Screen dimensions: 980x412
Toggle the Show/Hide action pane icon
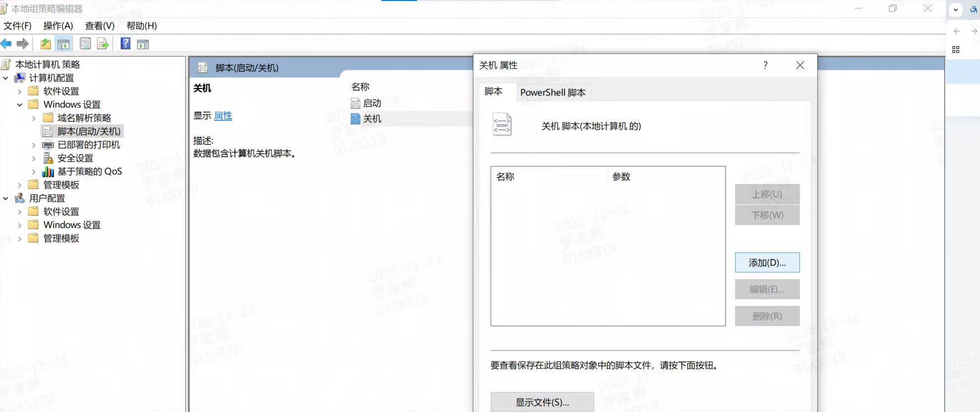point(143,44)
